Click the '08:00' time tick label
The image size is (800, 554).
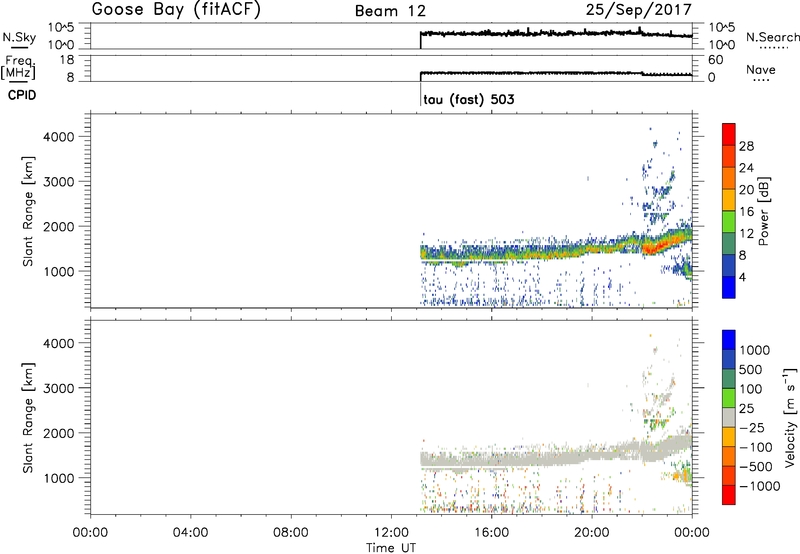(x=291, y=533)
